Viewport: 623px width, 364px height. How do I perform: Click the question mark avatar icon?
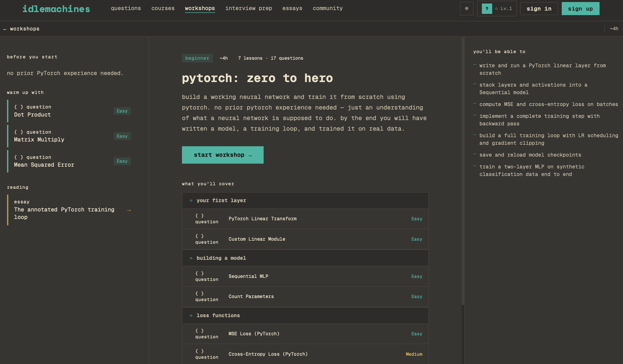[487, 9]
